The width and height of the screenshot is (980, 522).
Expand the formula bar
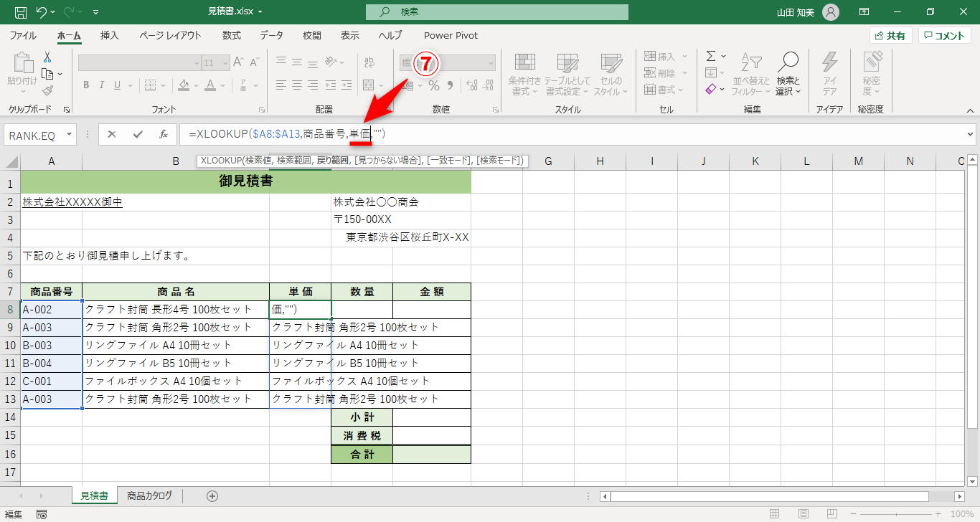971,134
